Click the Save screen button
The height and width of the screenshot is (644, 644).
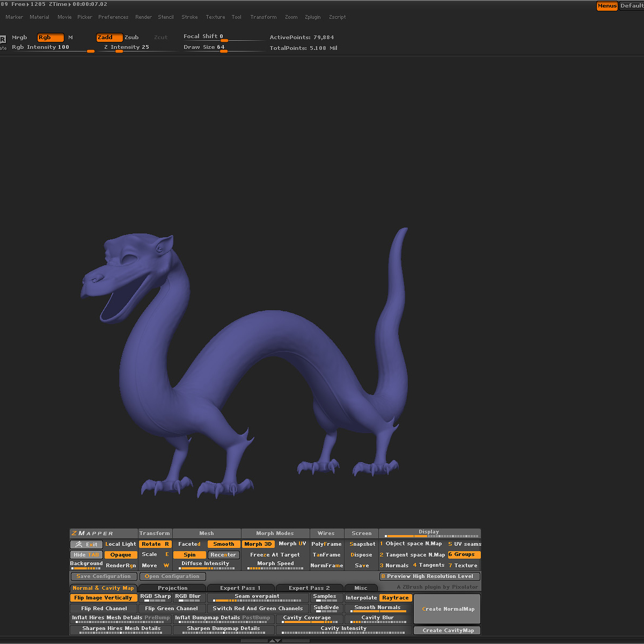click(362, 566)
